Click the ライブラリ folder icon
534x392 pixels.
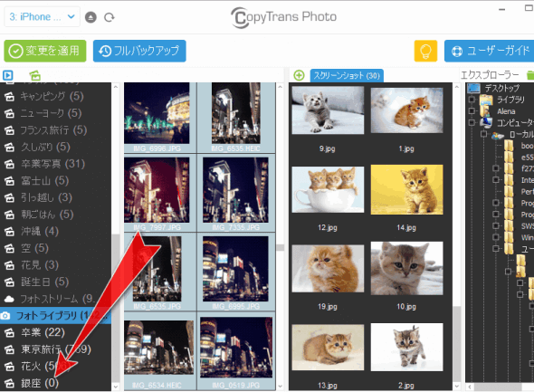(x=486, y=100)
